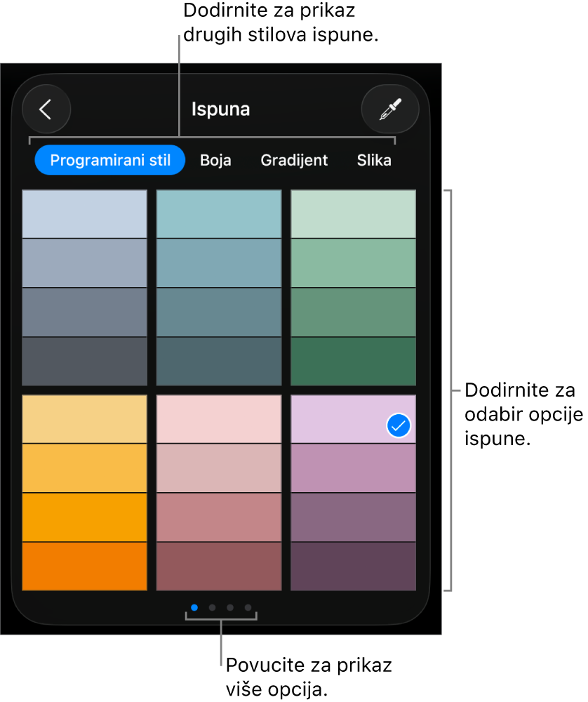This screenshot has width=588, height=702.
Task: Use the palest pink swatch
Action: 219,419
